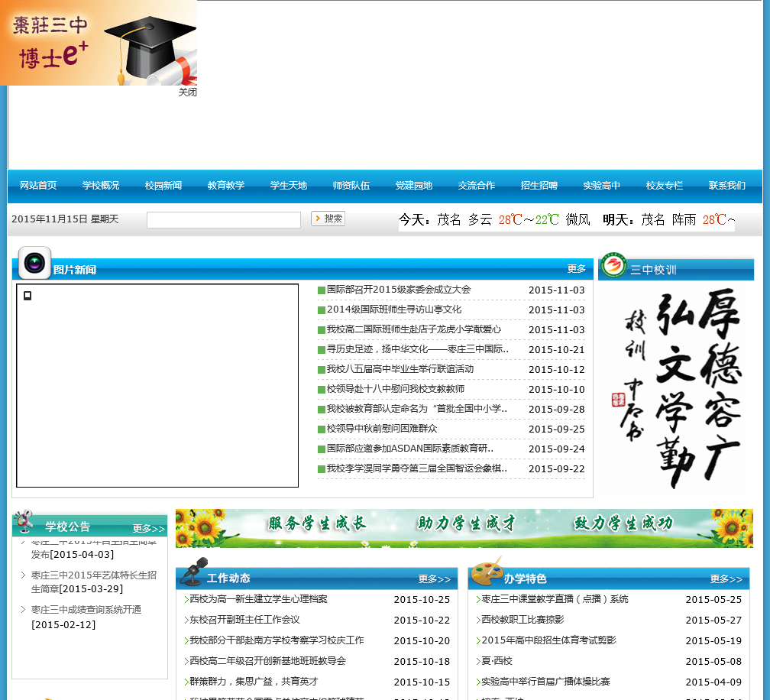This screenshot has height=700, width=770.
Task: Open 我校部分干部赴南方学校考察学习校庆工作
Action: pyautogui.click(x=277, y=640)
